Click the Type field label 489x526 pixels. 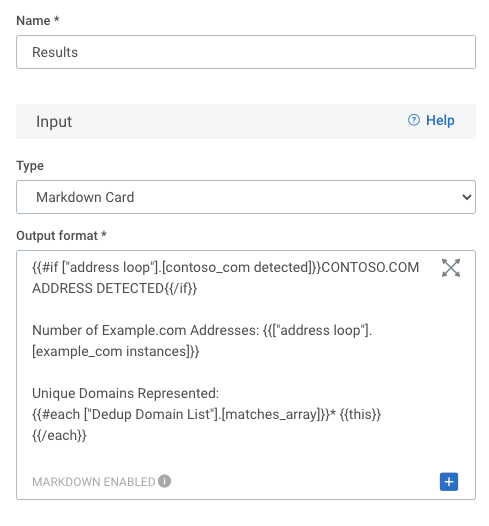click(30, 166)
